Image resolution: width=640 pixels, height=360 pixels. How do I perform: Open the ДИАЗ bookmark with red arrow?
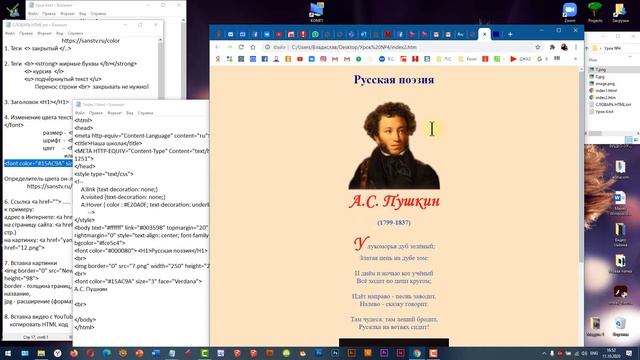520,59
